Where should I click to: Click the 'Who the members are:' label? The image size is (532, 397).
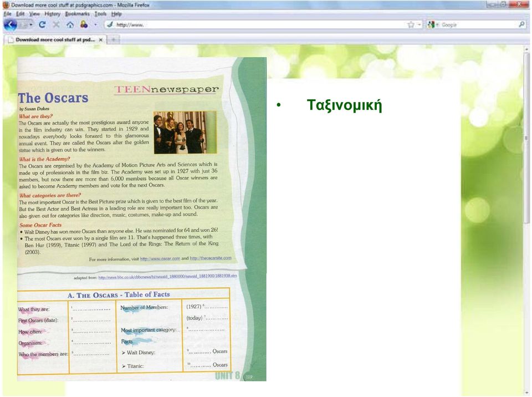43,354
